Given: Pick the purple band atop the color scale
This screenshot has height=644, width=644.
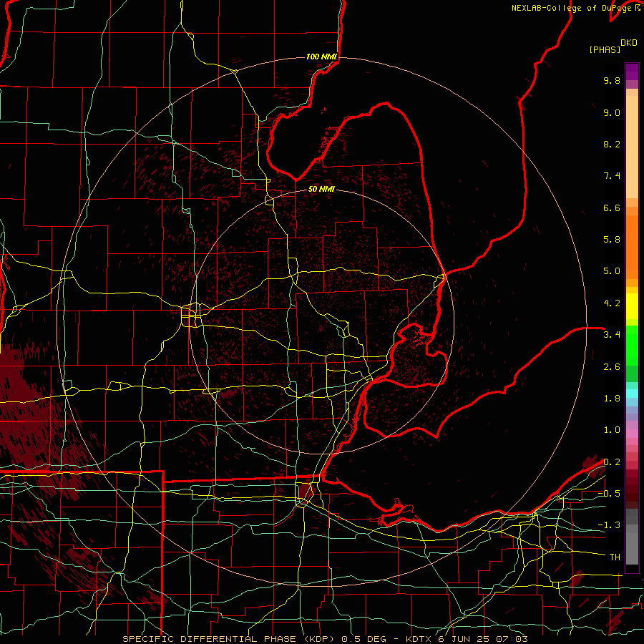Looking at the screenshot, I should point(632,72).
